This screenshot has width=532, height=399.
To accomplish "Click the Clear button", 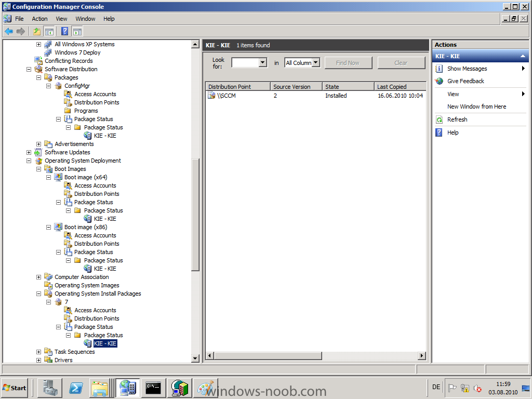I will 401,63.
